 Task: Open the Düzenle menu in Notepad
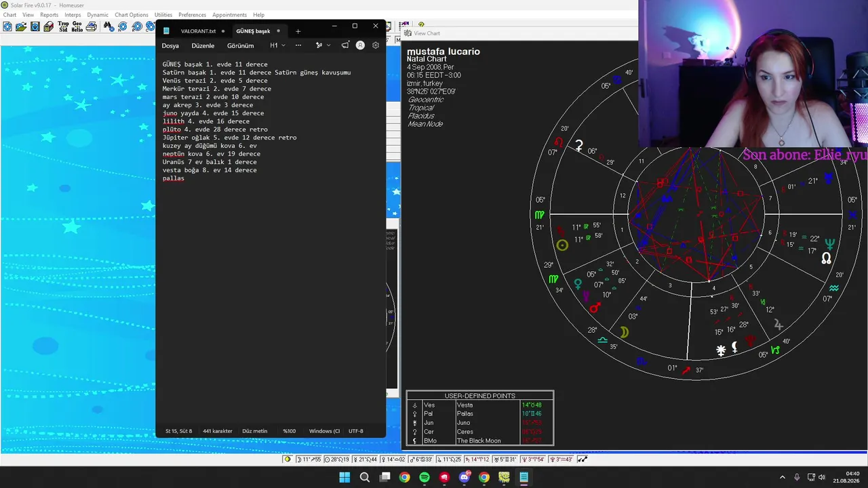(x=203, y=45)
